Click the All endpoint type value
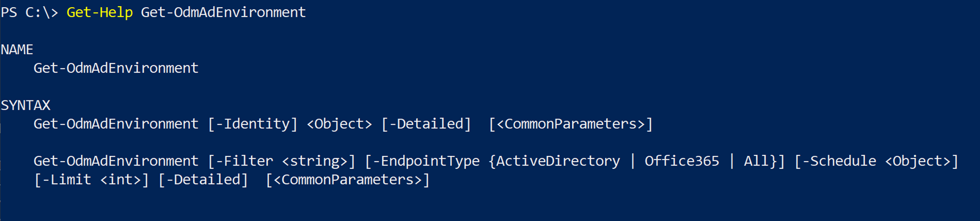Screen dimensions: 980x221 [x=756, y=161]
